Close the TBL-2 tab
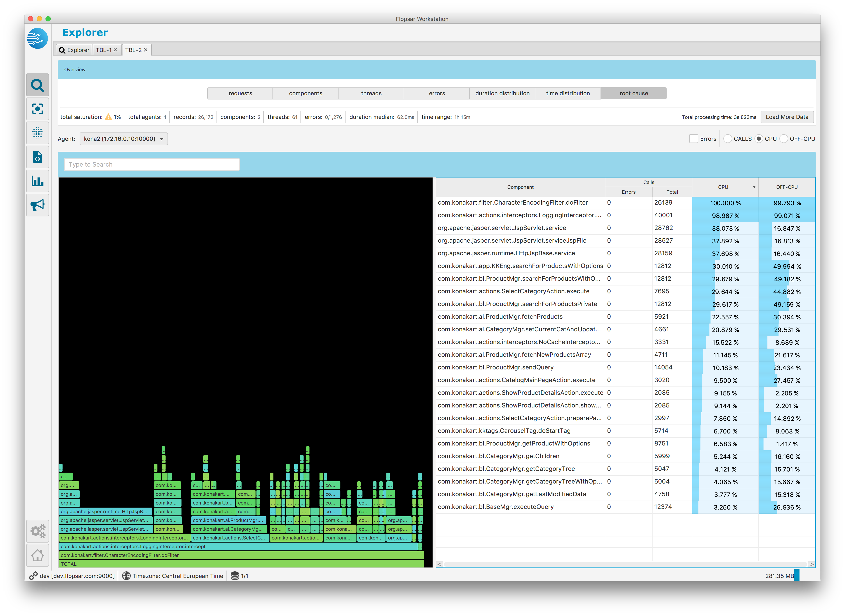Viewport: 845px width, 616px height. coord(145,50)
